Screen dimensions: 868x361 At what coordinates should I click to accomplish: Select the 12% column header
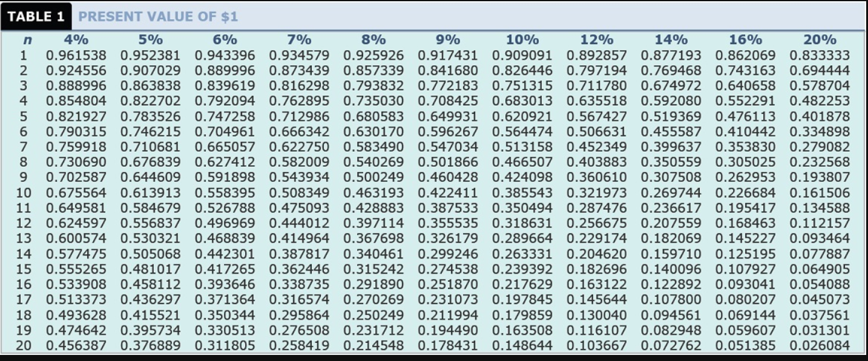pos(597,40)
